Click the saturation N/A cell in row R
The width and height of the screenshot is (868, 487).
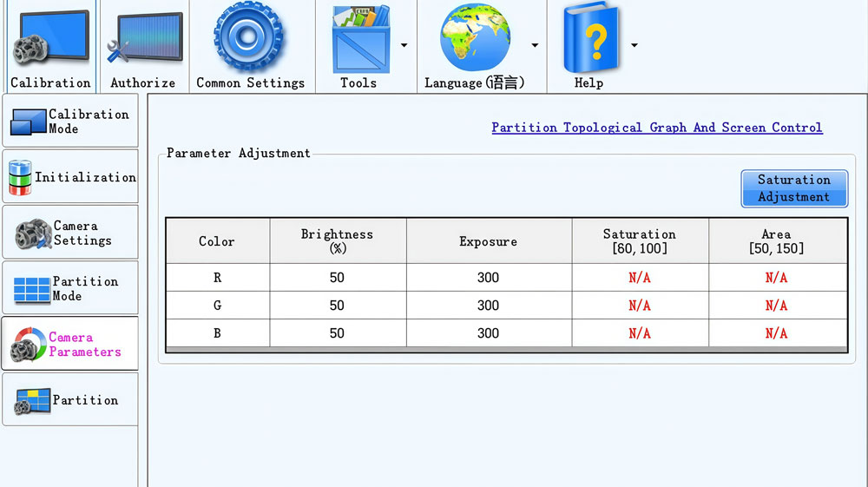tap(640, 277)
